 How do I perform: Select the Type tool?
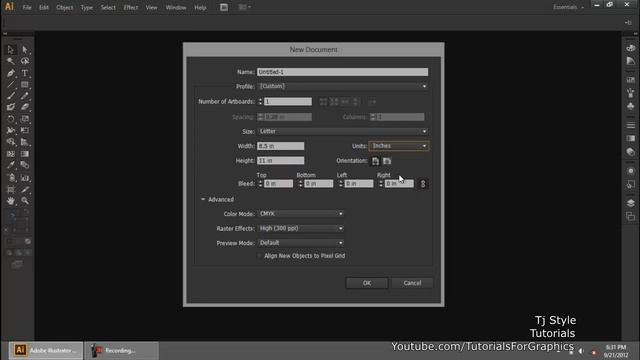(25, 73)
